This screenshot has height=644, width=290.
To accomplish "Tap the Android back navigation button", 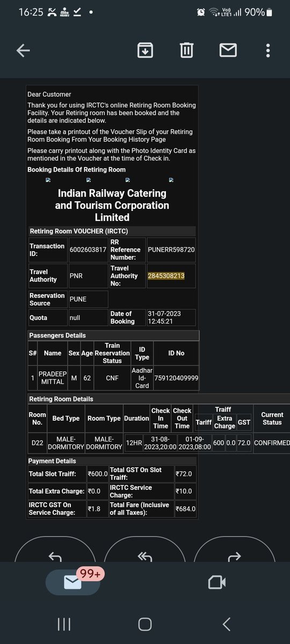I will 227,624.
